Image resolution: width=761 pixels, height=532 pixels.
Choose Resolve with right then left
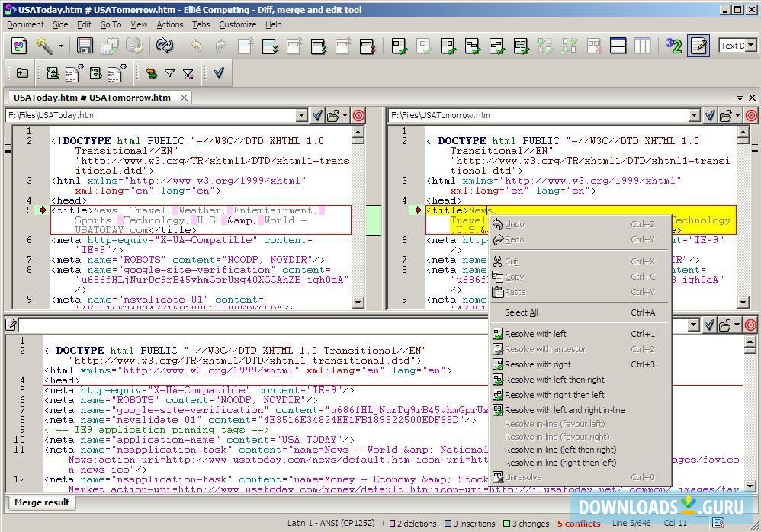(580, 395)
